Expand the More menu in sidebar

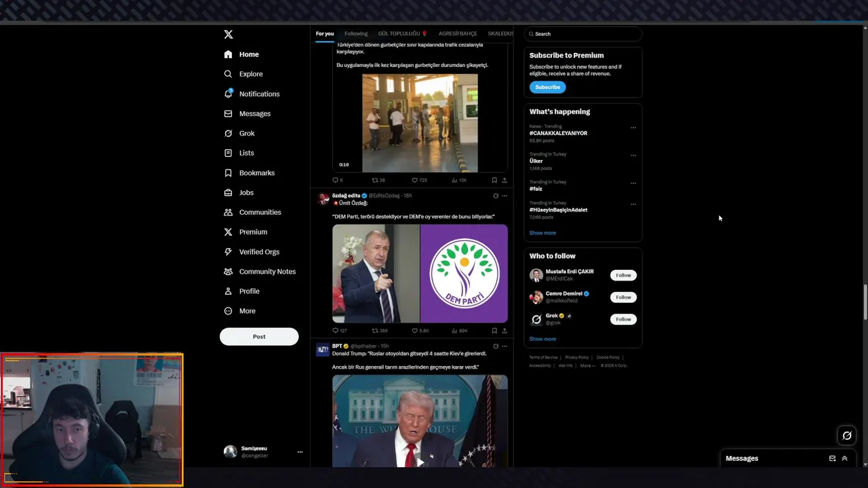[239, 311]
